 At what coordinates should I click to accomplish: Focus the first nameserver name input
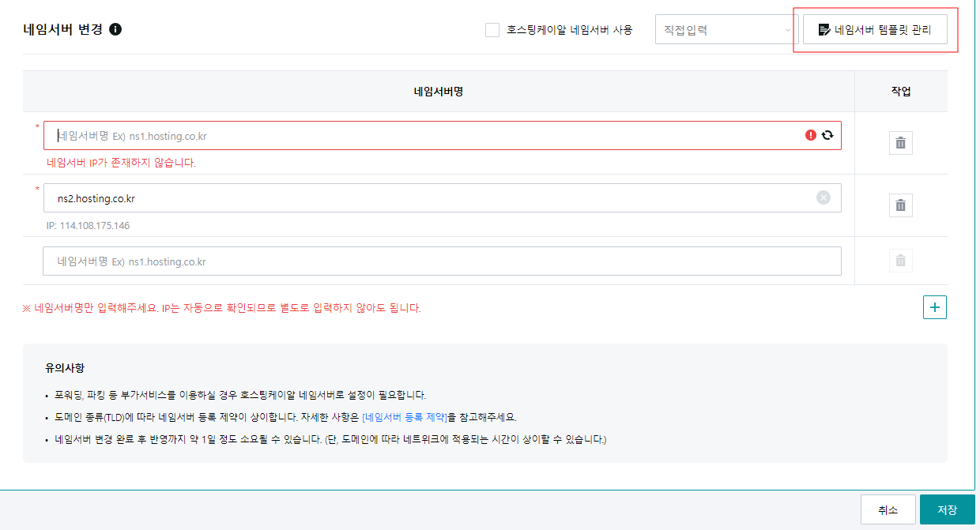click(x=443, y=135)
